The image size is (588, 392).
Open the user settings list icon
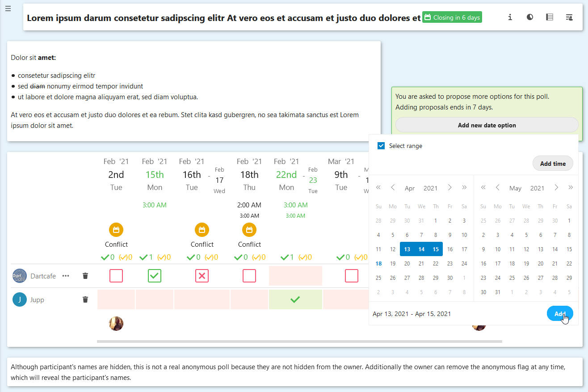click(569, 17)
